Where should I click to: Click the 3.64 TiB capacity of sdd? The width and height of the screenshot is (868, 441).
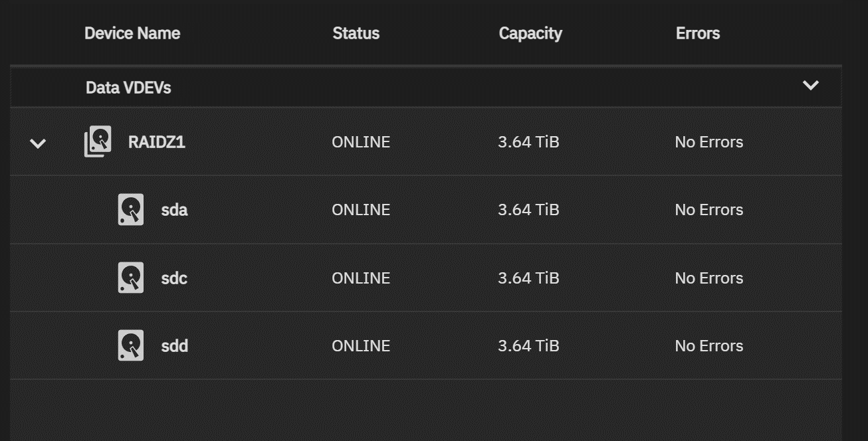(528, 346)
